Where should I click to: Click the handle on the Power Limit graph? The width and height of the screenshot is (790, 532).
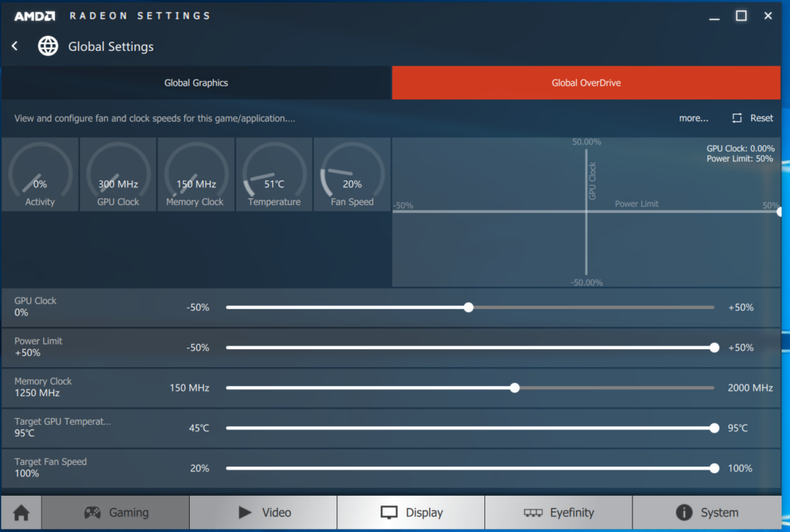pos(779,212)
